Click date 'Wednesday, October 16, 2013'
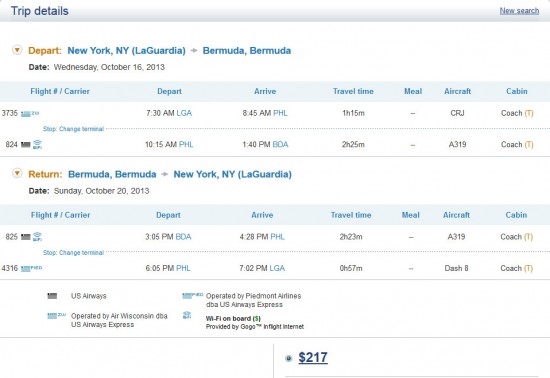 [109, 67]
